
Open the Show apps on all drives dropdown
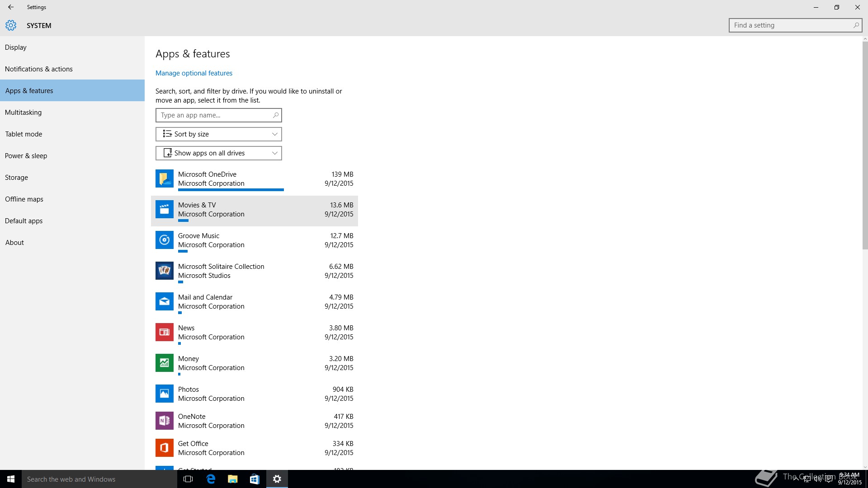click(219, 153)
